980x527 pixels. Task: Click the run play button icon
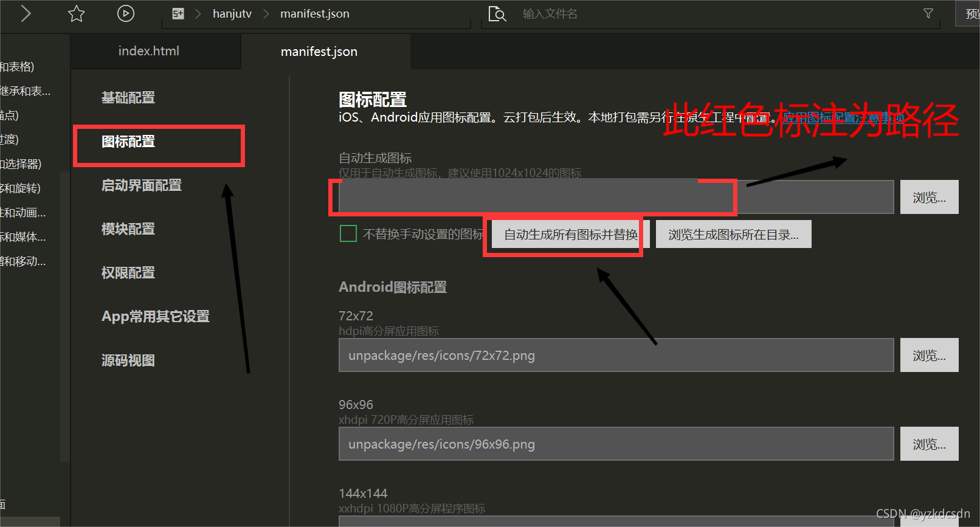[x=126, y=13]
